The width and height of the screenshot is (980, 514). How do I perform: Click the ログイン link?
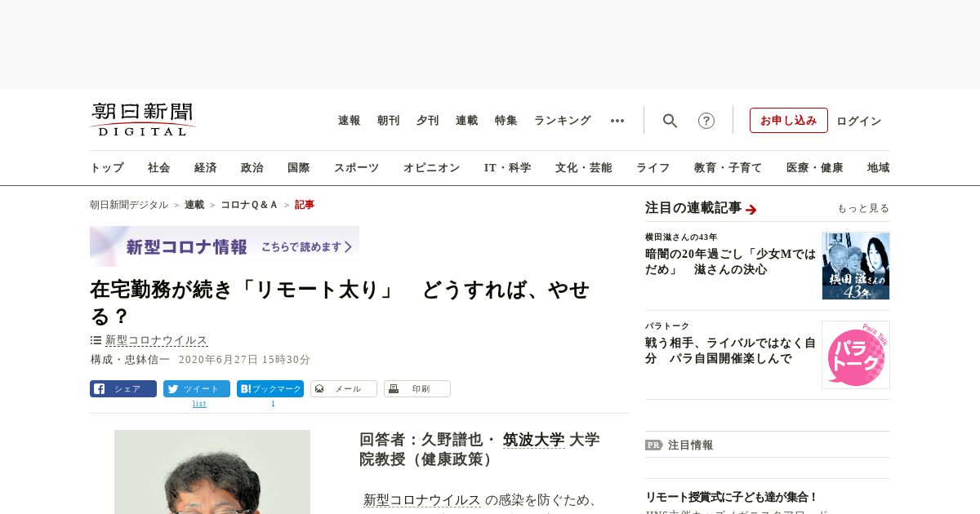[x=859, y=121]
